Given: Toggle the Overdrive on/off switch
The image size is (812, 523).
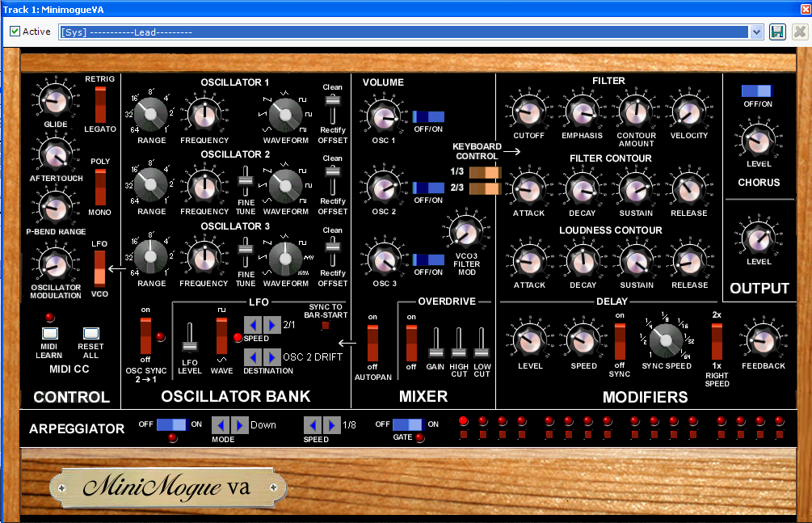Looking at the screenshot, I should click(x=411, y=343).
